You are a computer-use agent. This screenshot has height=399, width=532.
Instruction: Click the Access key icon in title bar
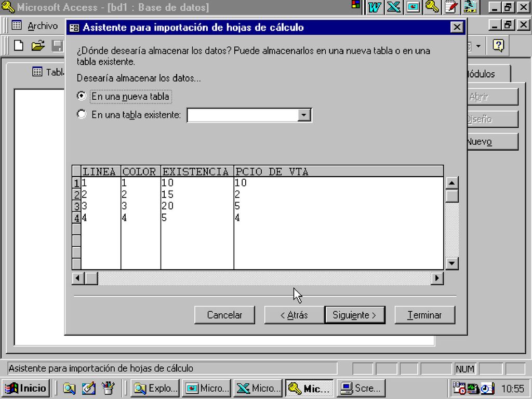click(7, 7)
